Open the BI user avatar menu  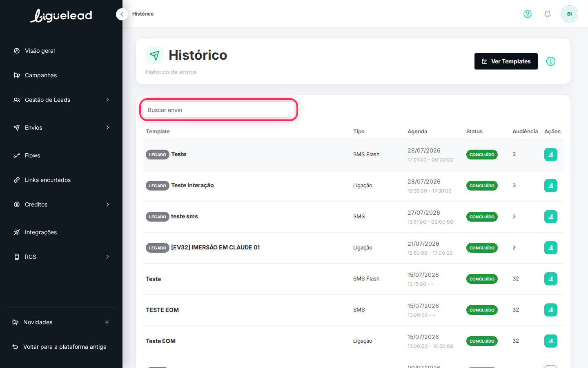pos(569,14)
